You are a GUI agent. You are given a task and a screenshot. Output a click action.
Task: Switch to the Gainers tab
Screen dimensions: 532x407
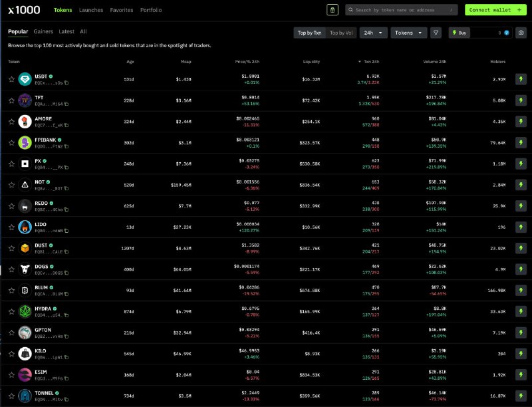43,31
